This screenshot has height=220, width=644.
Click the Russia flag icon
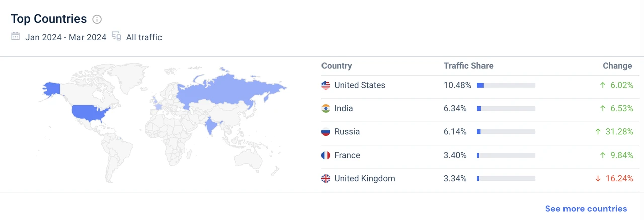326,132
